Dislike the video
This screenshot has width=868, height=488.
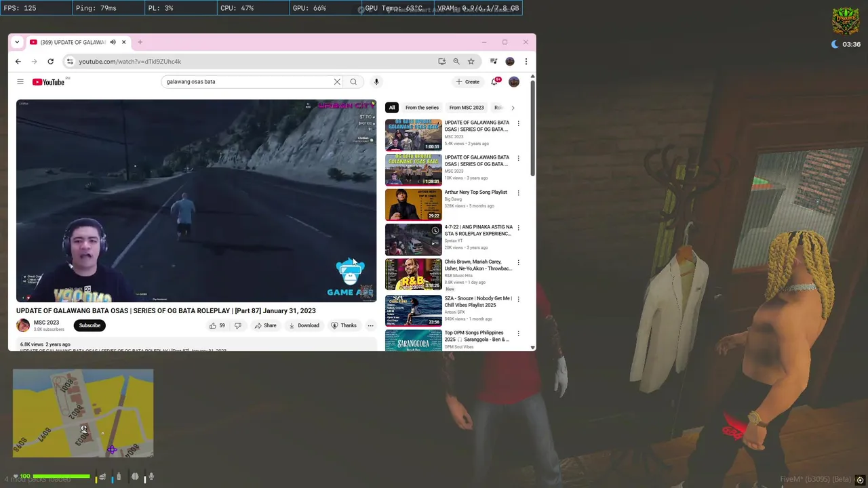point(237,325)
